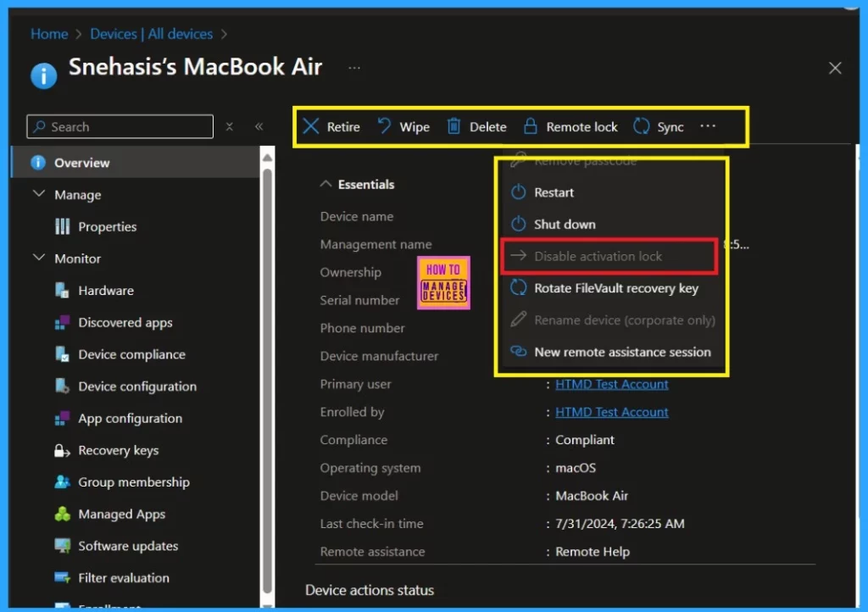Click the sidebar scroll up arrow
Image resolution: width=868 pixels, height=612 pixels.
[x=267, y=158]
